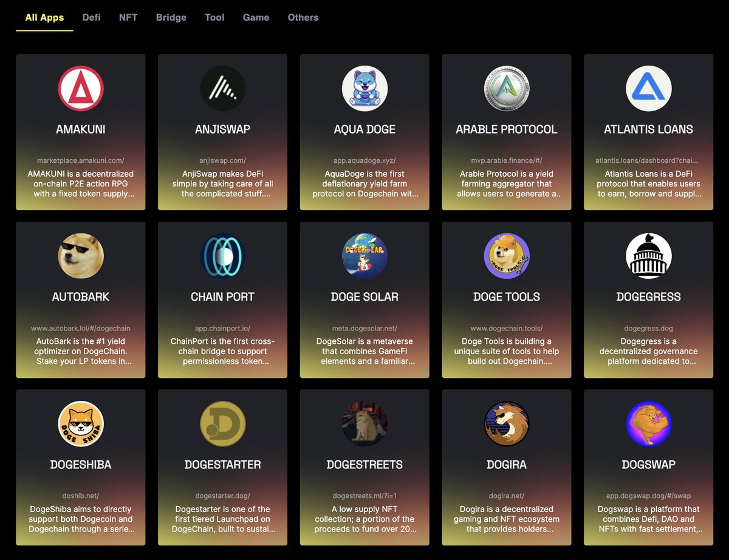
Task: Click ChainPort cross-chain bridge description
Action: point(223,352)
